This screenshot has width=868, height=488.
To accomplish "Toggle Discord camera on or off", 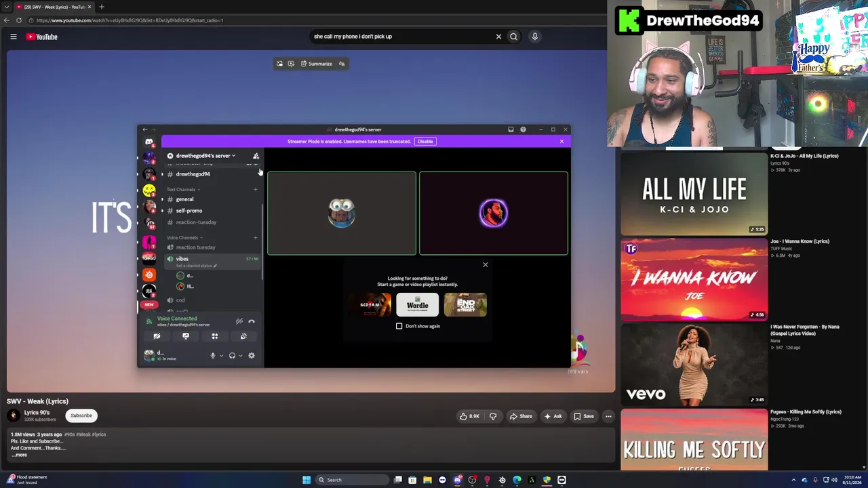I will [157, 336].
